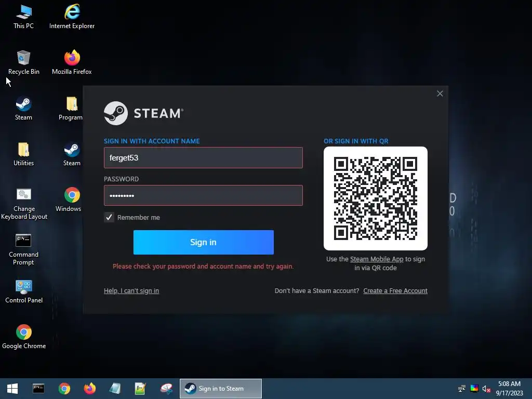Select the Utilities folder icon

[24, 154]
